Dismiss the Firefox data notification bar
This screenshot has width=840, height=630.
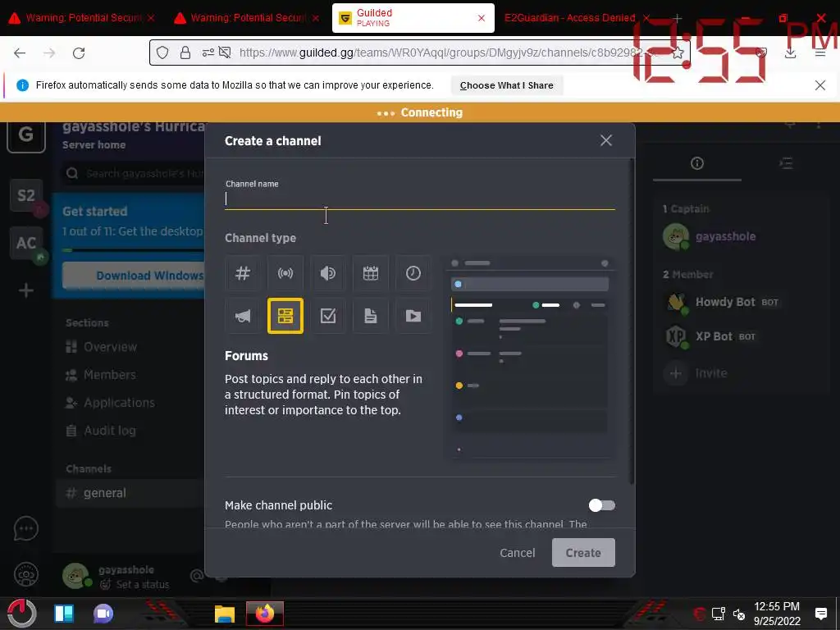click(x=819, y=85)
